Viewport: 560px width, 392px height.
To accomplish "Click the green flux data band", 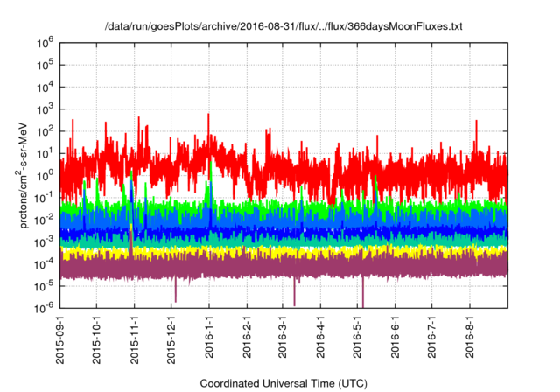I will [262, 209].
